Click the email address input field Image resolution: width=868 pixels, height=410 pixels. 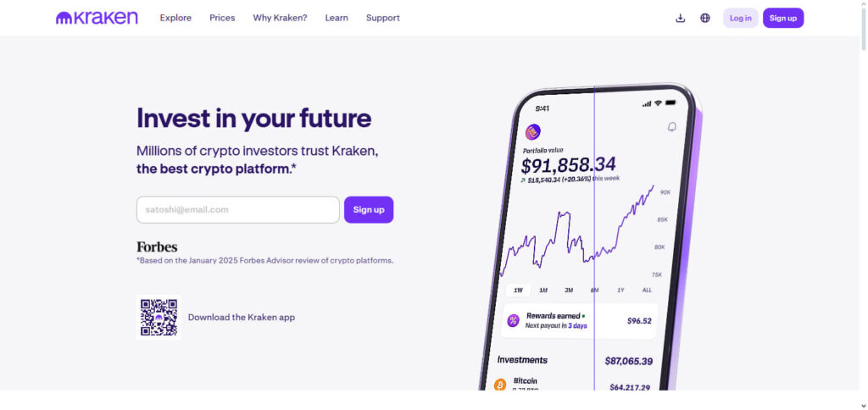(237, 210)
